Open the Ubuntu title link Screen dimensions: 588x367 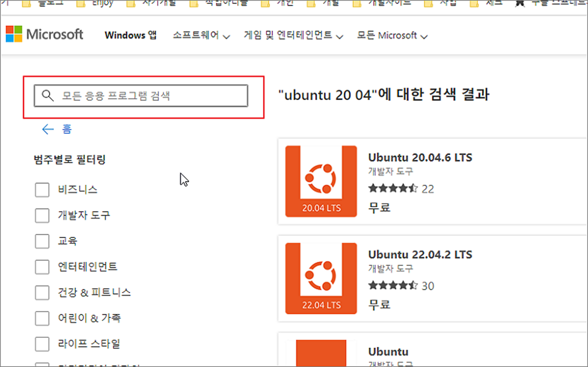(x=388, y=351)
